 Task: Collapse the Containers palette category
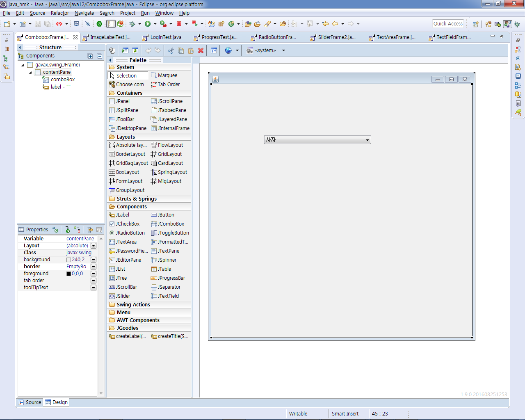[x=149, y=93]
